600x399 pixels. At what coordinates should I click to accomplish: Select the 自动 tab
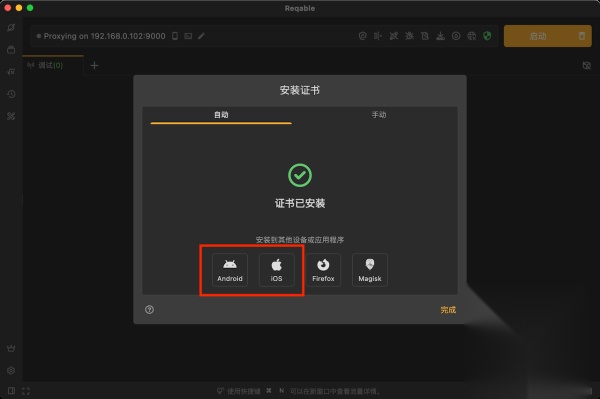click(221, 115)
